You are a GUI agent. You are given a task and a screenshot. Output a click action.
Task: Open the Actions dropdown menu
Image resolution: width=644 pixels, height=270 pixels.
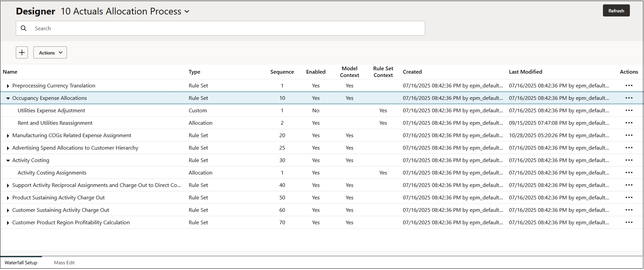click(50, 52)
